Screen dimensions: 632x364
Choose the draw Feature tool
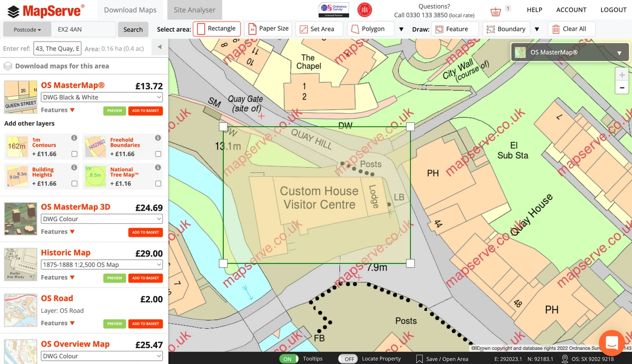point(455,29)
